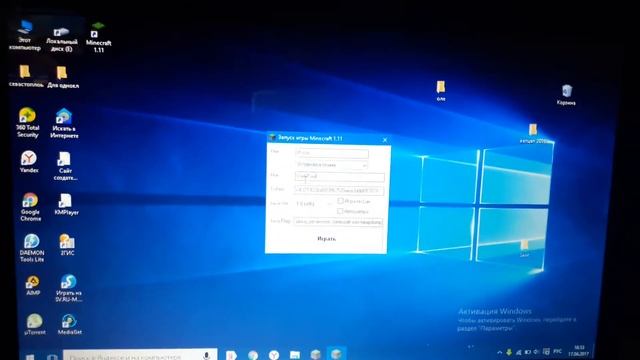The width and height of the screenshot is (640, 360).
Task: Close the Запуск игры Minecraft 1.11 dialog
Action: (x=384, y=140)
